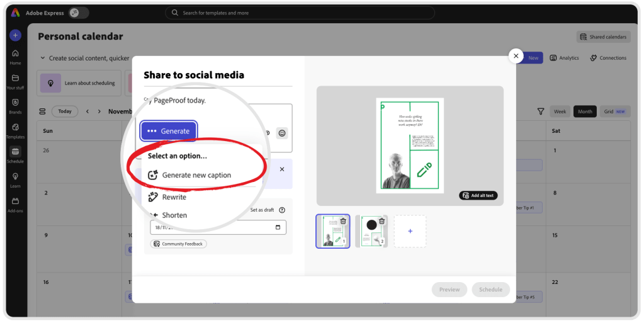
Task: Collapse the Create social content section
Action: [x=43, y=58]
